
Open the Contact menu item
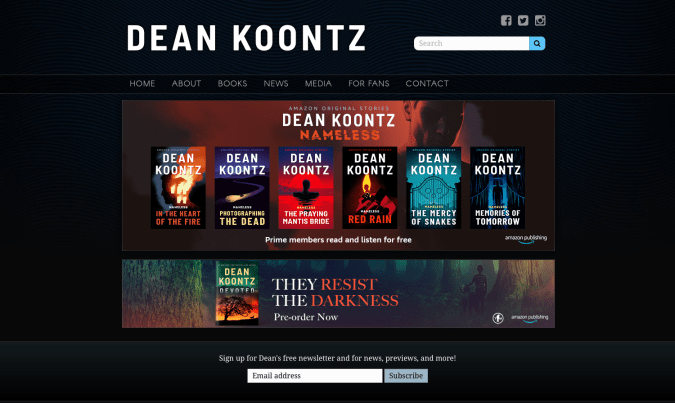(427, 84)
